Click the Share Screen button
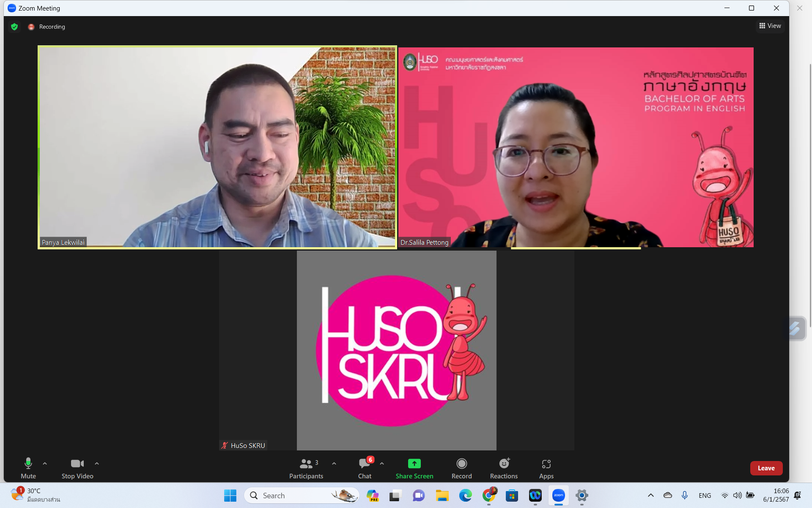The height and width of the screenshot is (508, 812). (414, 468)
